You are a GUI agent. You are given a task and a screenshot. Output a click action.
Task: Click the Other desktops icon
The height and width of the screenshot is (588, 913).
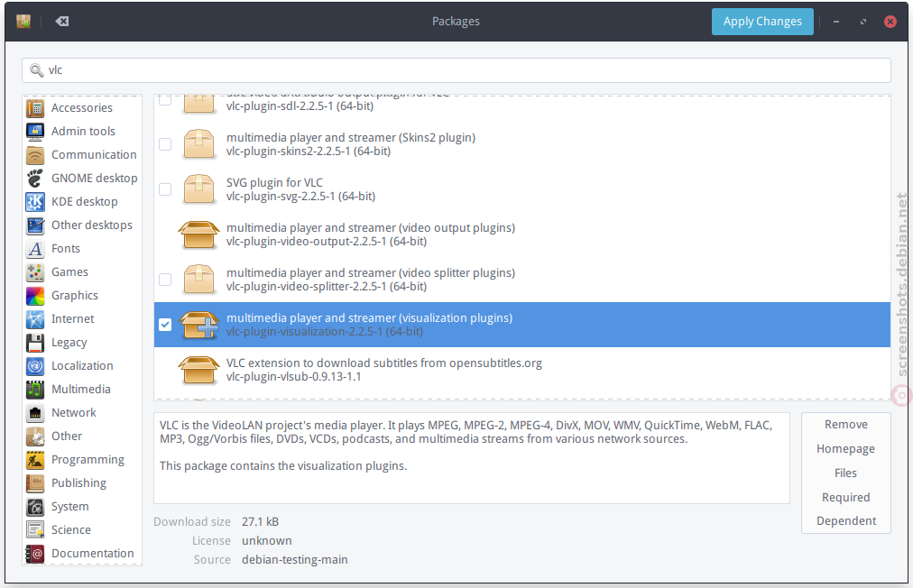pos(35,225)
